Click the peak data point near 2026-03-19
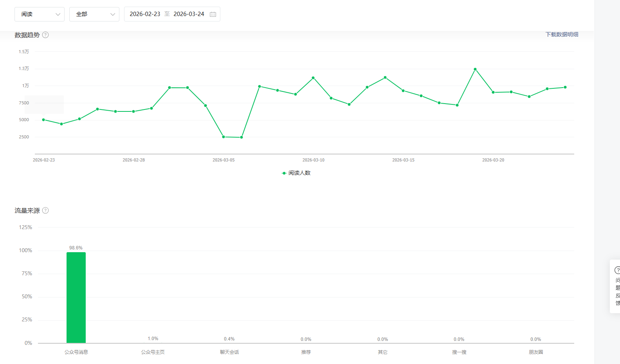This screenshot has width=620, height=364. click(x=475, y=69)
